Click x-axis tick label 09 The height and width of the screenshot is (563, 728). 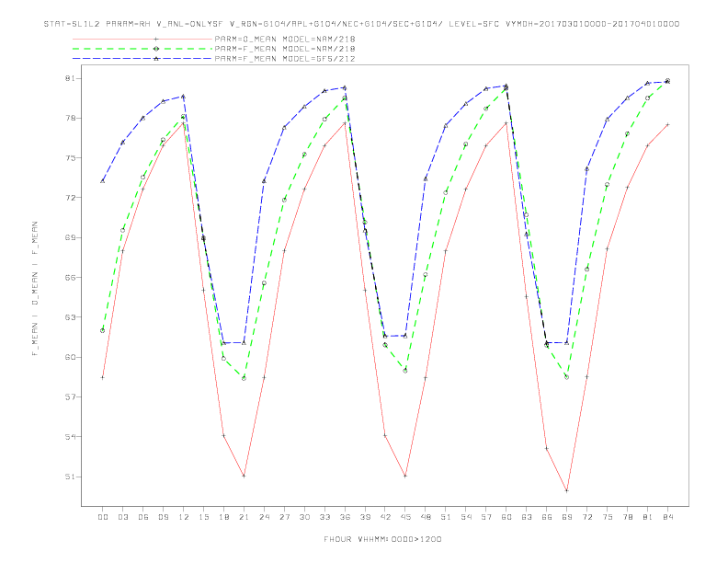[x=163, y=517]
